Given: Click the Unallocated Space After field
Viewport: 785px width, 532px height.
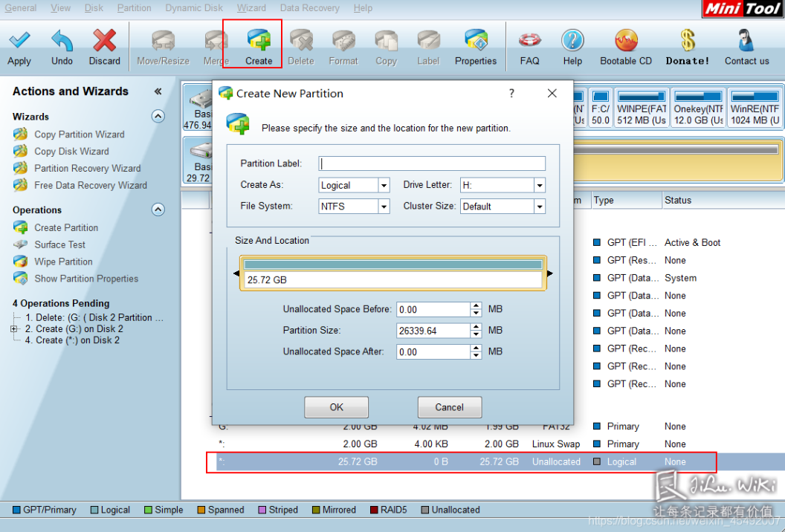Looking at the screenshot, I should (433, 352).
